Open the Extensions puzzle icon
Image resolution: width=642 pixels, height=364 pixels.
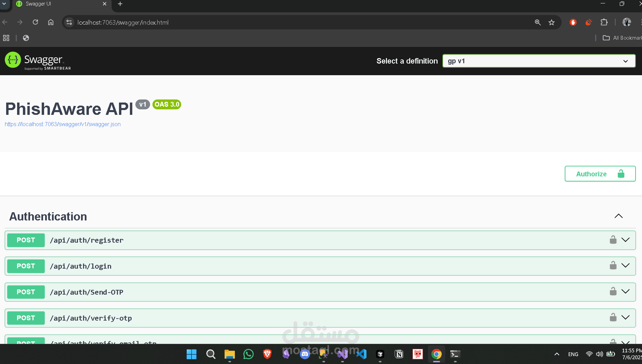pos(604,22)
